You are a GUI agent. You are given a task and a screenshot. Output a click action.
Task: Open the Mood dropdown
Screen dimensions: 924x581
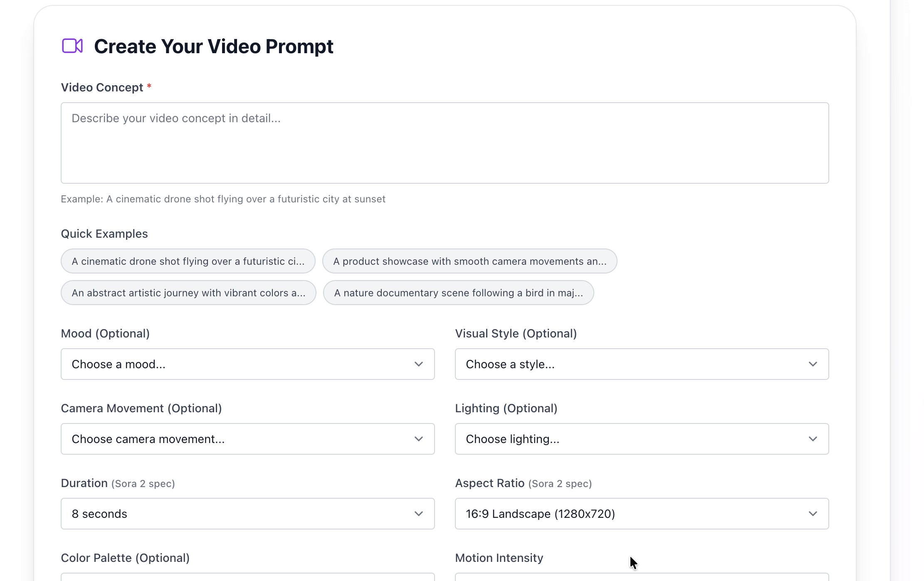click(x=247, y=364)
